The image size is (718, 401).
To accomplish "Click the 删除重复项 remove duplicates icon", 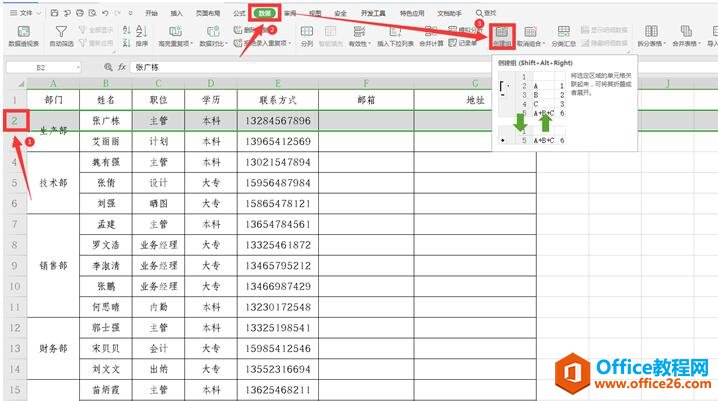I will (239, 30).
